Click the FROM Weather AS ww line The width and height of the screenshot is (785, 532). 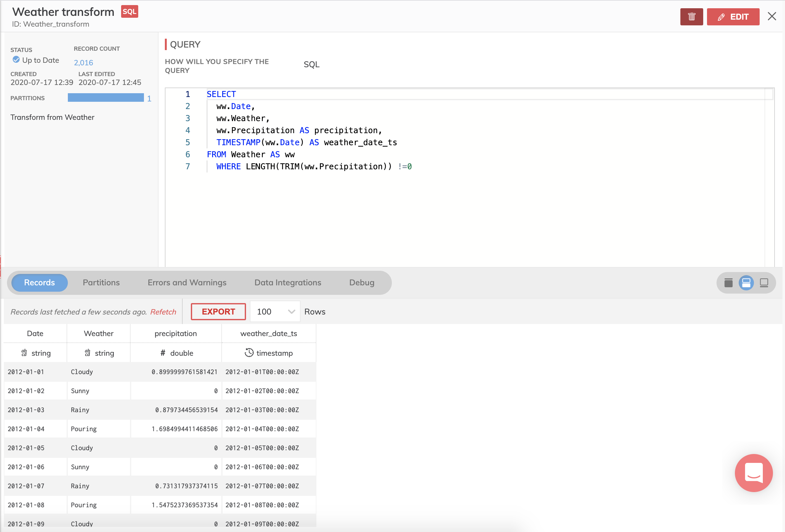(x=251, y=154)
